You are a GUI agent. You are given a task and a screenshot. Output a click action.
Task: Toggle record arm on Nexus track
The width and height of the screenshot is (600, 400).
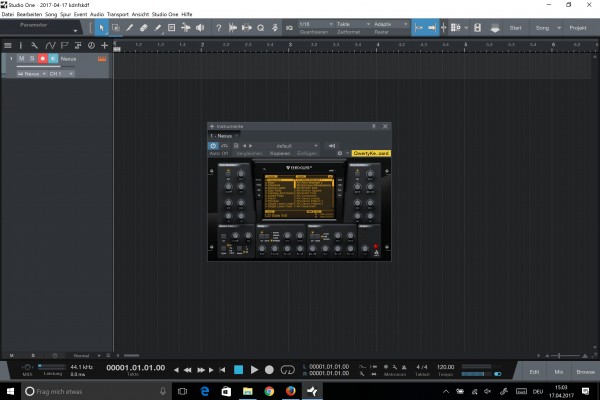42,59
